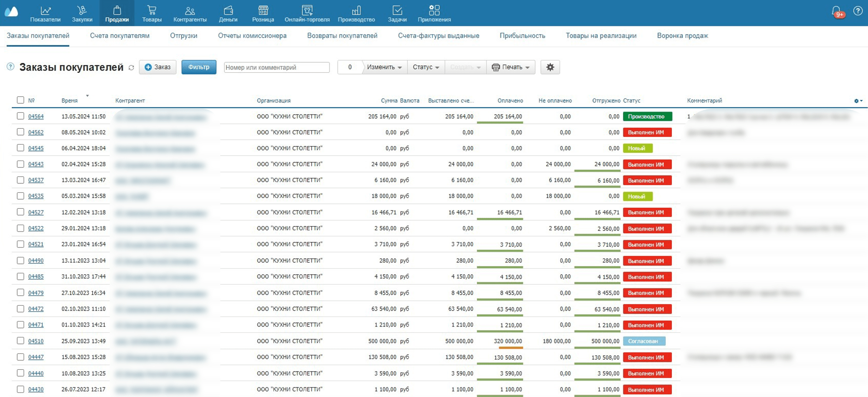The image size is (868, 397).
Task: Open the Товары на реализации tab
Action: [x=601, y=35]
